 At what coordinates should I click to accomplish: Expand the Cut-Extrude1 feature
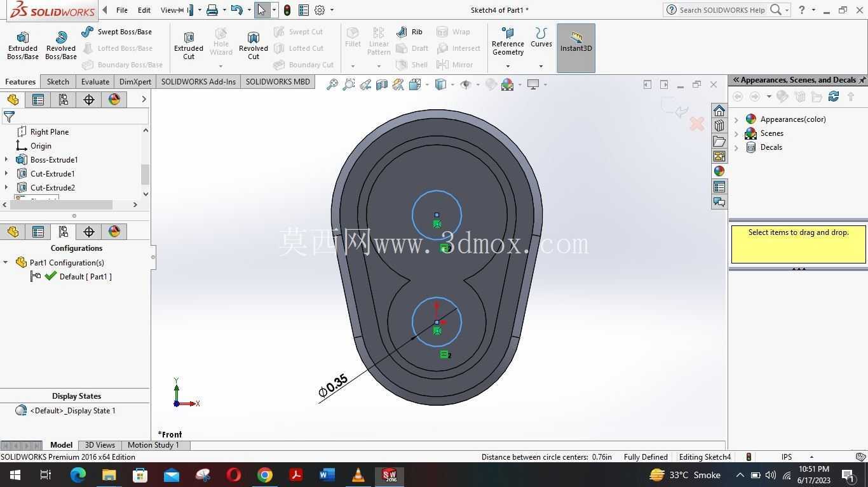6,174
